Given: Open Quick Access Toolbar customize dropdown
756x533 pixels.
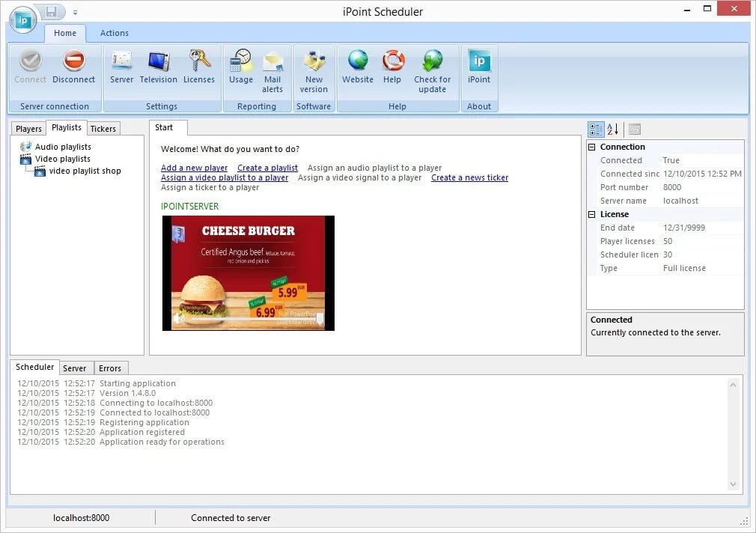Looking at the screenshot, I should click(75, 13).
